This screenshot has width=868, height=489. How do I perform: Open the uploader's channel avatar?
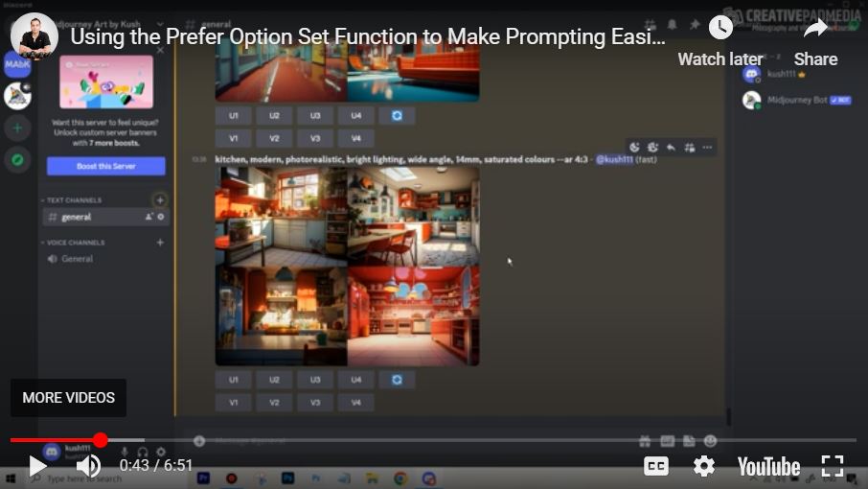(x=34, y=36)
